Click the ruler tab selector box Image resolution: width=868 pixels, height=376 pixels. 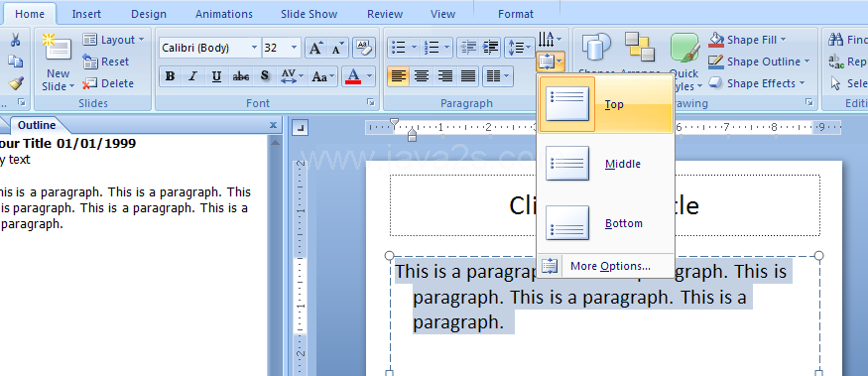pos(300,128)
